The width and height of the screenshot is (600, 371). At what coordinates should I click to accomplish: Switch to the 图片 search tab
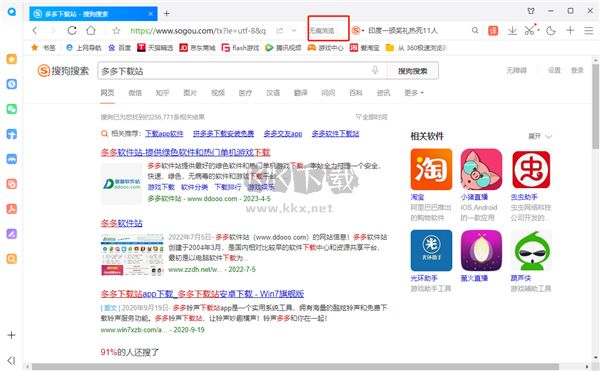(x=190, y=93)
